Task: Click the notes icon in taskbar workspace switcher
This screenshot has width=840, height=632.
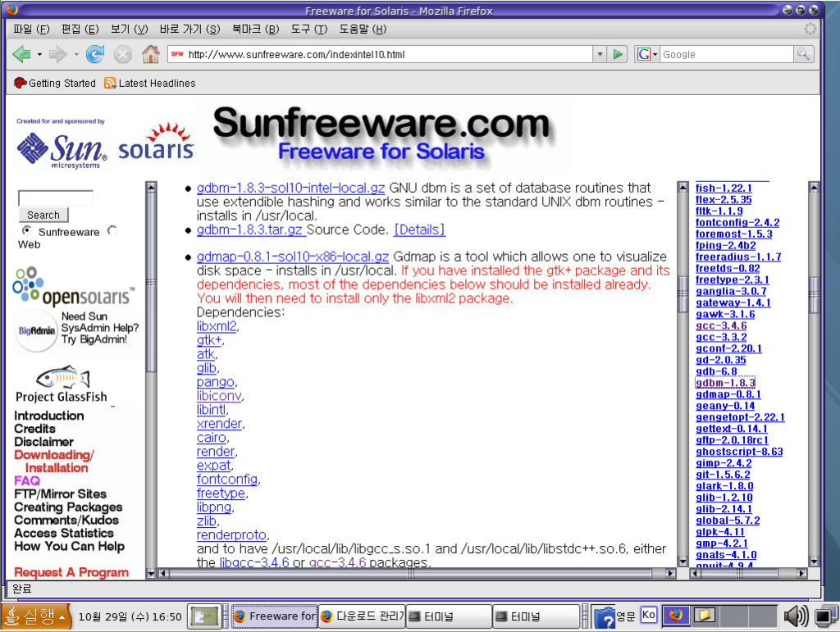Action: pos(704,616)
